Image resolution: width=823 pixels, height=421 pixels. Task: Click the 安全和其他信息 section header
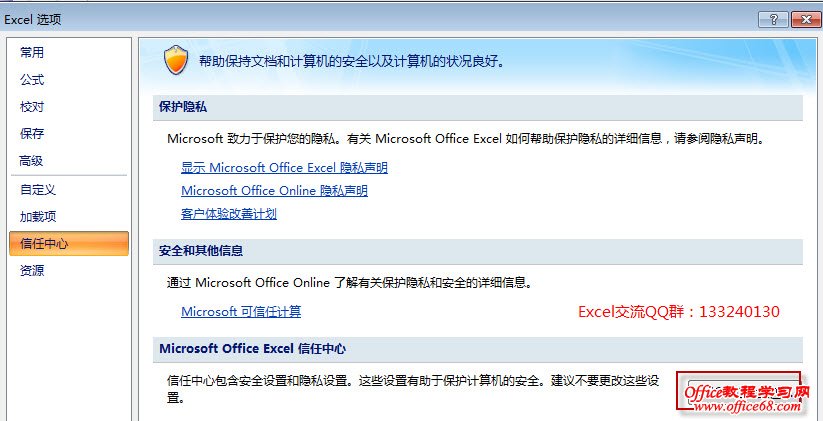(201, 251)
